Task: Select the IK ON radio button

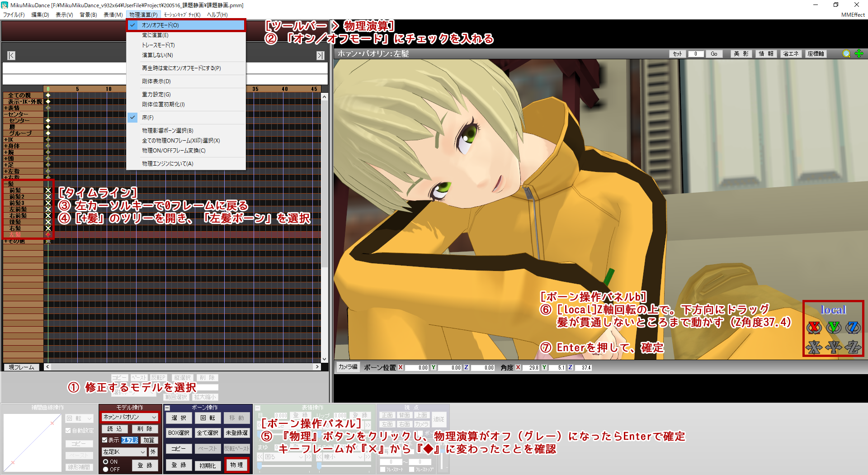Action: point(106,462)
